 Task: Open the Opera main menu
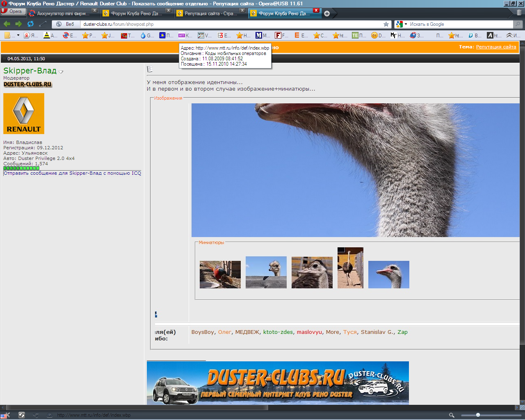click(x=13, y=11)
